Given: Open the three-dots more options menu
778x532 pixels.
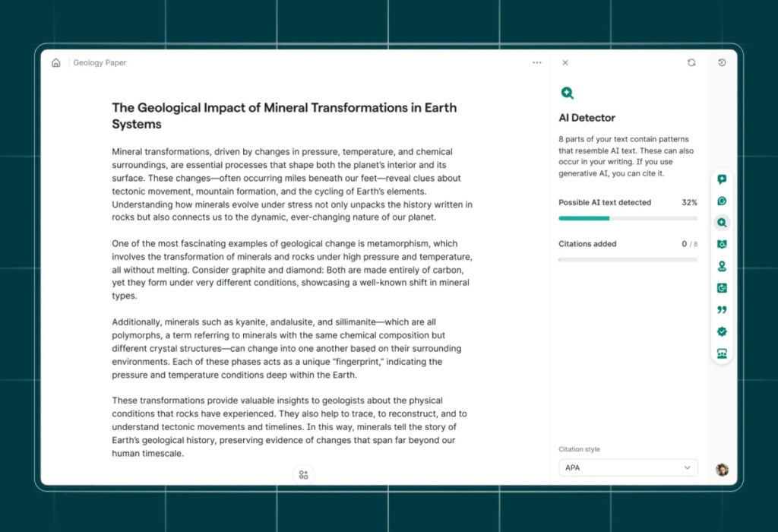Looking at the screenshot, I should pos(537,63).
